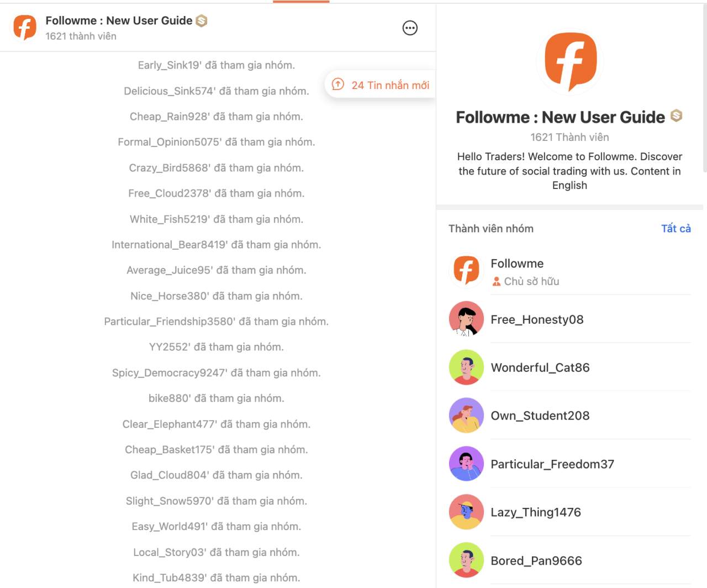Click Particular_Freedom37's avatar
This screenshot has height=588, width=707.
tap(466, 464)
